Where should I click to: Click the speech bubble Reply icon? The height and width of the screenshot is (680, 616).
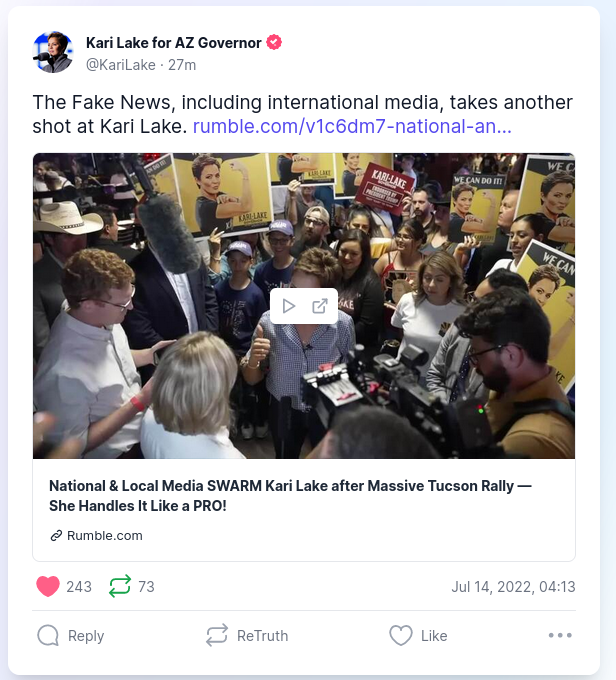(48, 636)
